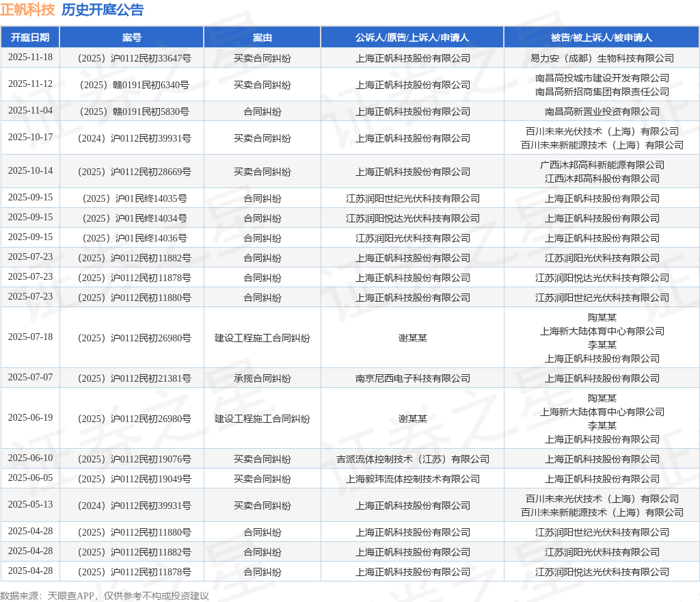Click plaintiff 江苏润阳光伏科技有限公司 in the 2025-09-15 row
The height and width of the screenshot is (602, 700).
[412, 238]
